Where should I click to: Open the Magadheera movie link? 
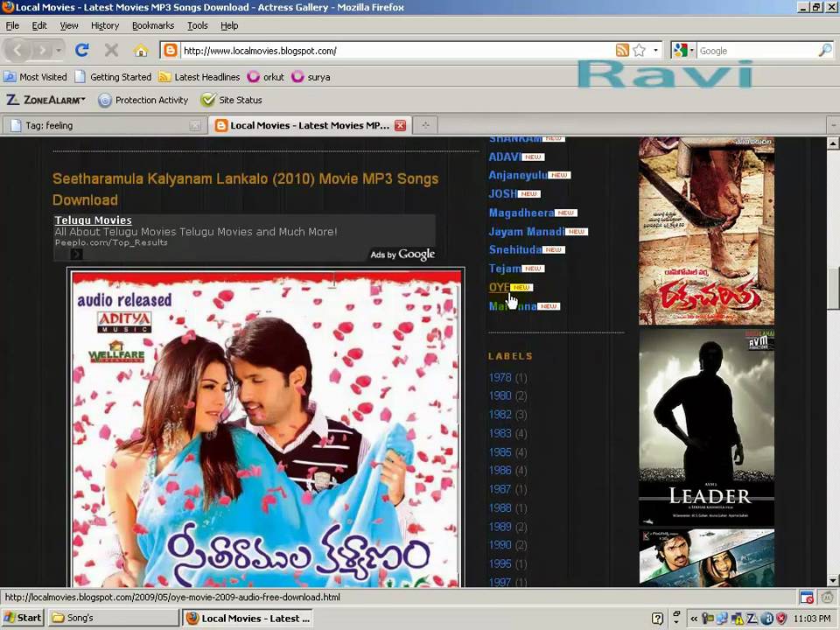point(521,213)
